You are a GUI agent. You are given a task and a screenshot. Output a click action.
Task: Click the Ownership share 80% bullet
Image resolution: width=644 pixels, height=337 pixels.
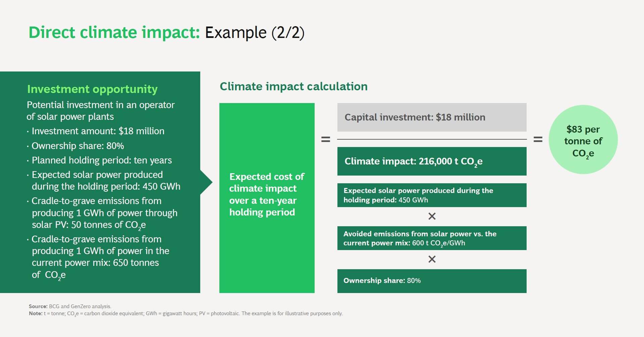point(77,146)
